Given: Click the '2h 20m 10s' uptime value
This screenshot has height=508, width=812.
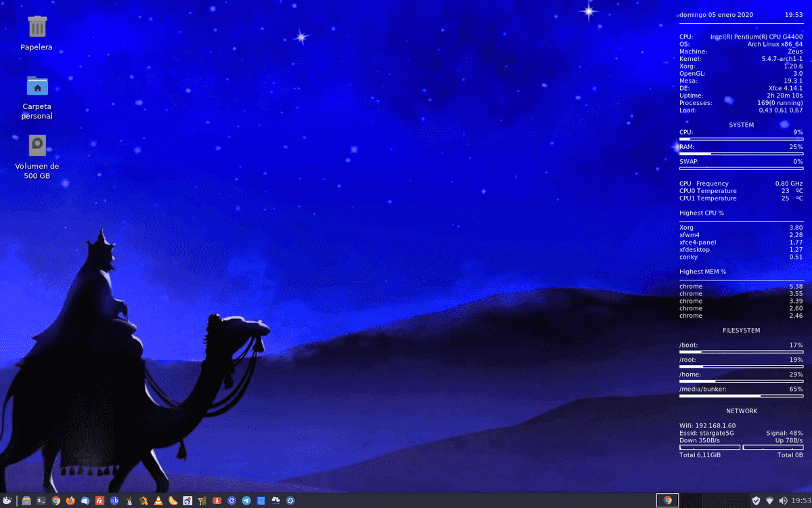Looking at the screenshot, I should (x=785, y=96).
